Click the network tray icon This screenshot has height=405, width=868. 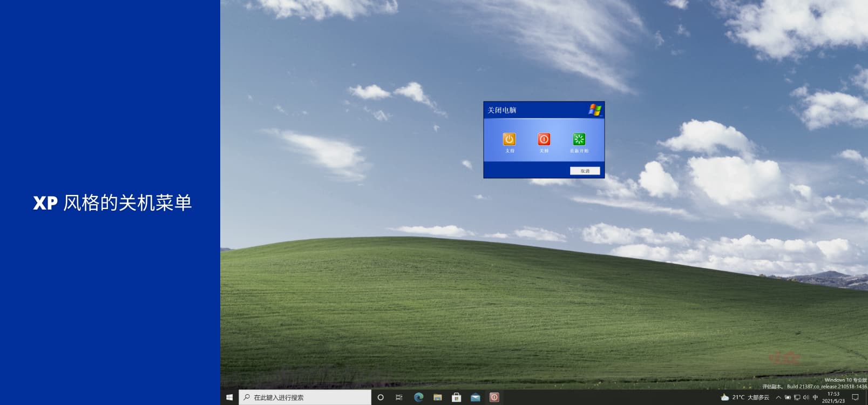797,397
